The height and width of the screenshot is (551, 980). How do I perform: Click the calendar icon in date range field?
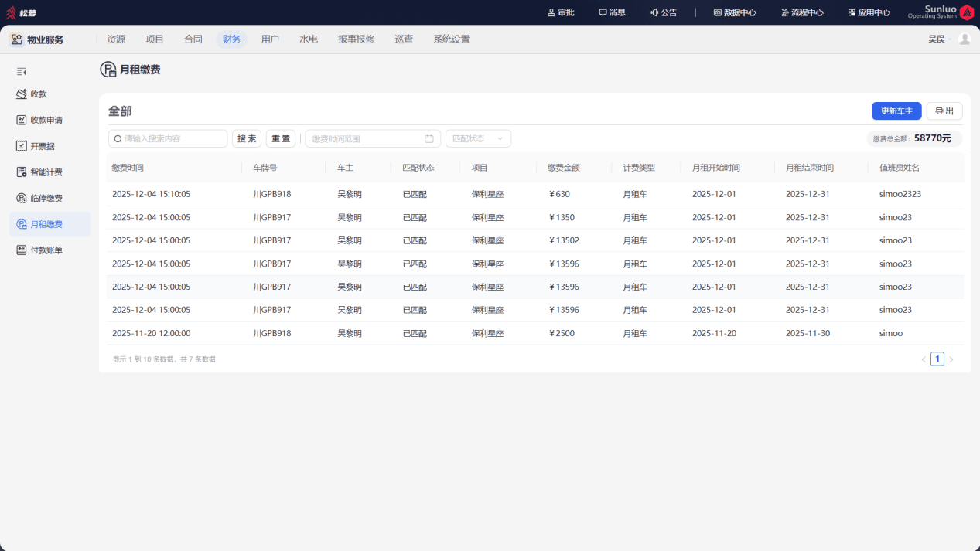429,139
